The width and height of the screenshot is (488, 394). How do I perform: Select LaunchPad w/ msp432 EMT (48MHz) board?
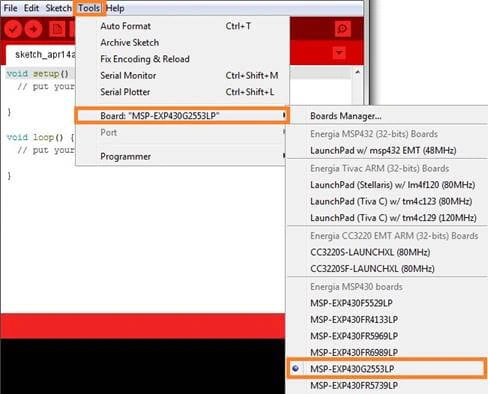[387, 150]
